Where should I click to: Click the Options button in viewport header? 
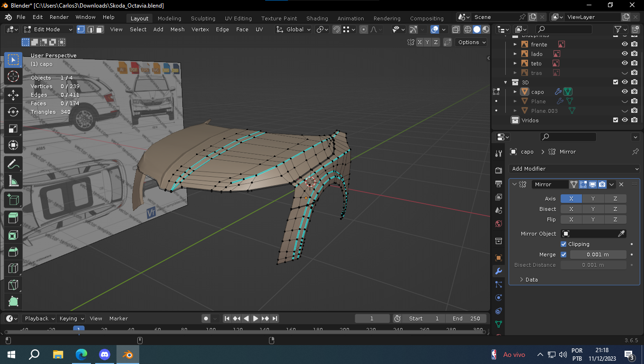click(x=472, y=42)
